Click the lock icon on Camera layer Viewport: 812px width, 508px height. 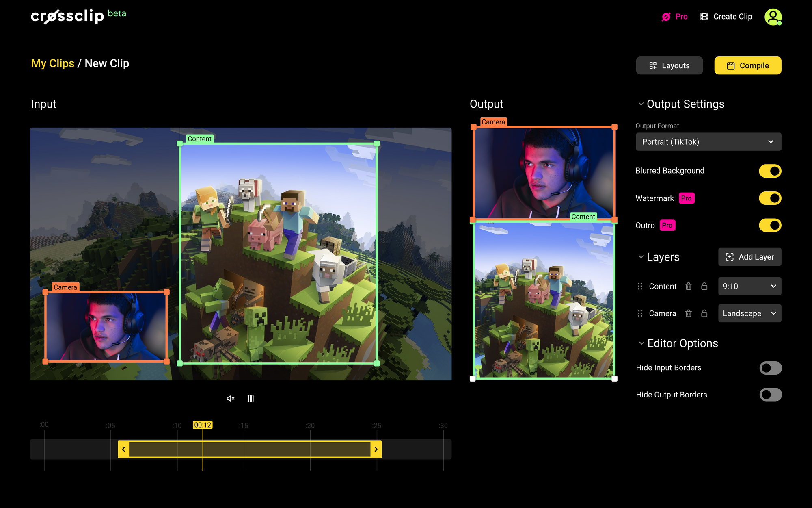coord(703,313)
